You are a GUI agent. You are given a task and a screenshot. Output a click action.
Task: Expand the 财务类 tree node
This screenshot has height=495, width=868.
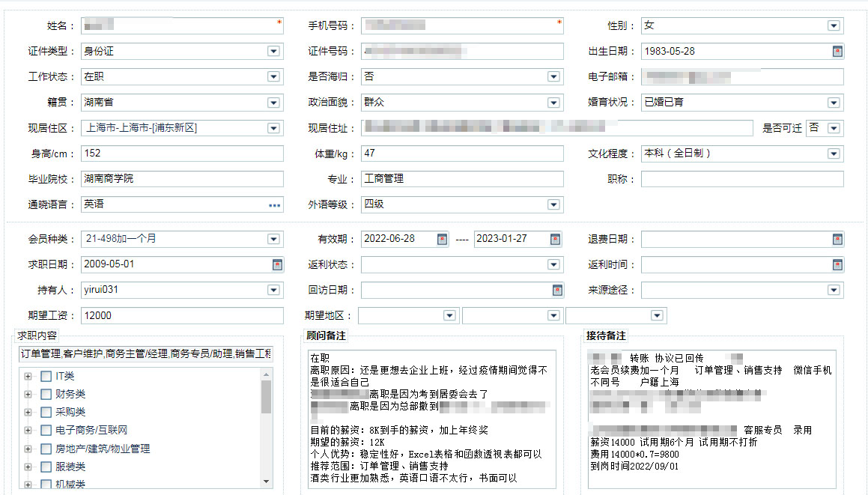pos(28,394)
